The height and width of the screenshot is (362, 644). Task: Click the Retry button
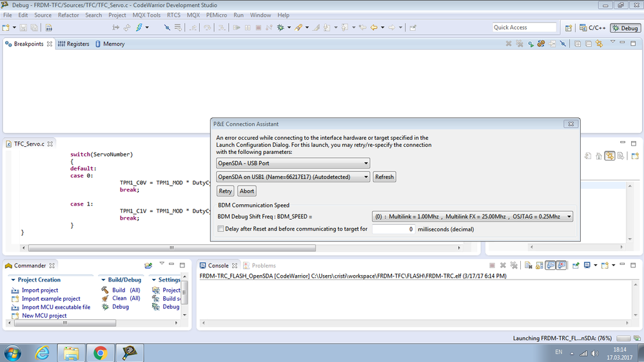tap(225, 191)
